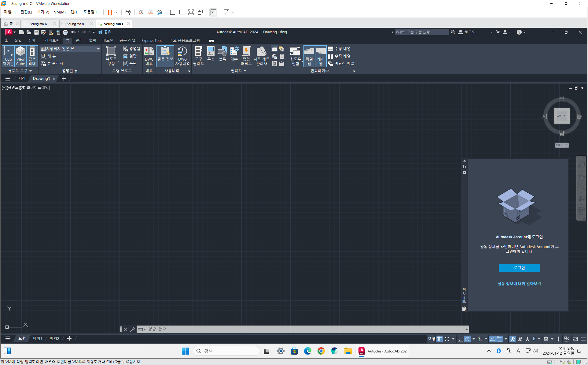
Task: Click the UCS icon button
Action: 8,56
